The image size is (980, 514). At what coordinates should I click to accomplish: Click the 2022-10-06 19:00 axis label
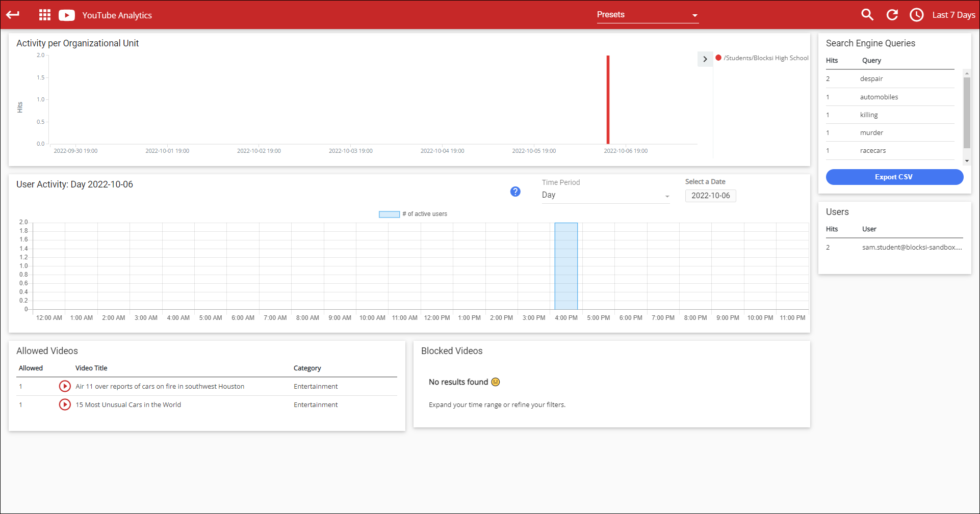pyautogui.click(x=626, y=151)
